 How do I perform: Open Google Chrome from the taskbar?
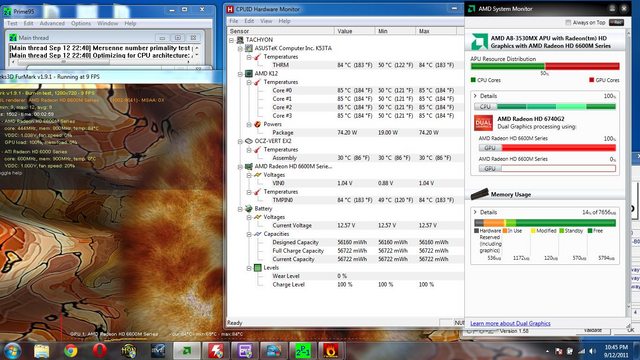click(x=71, y=351)
